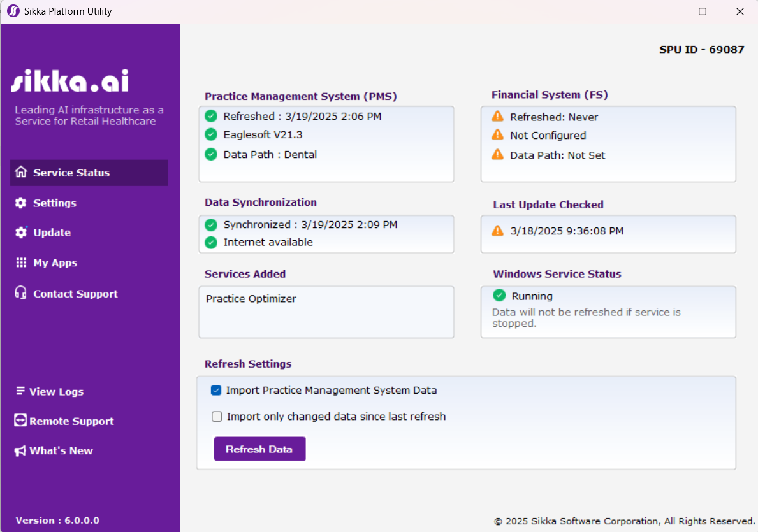Click the Update gear icon
This screenshot has height=532, width=758.
pyautogui.click(x=21, y=233)
